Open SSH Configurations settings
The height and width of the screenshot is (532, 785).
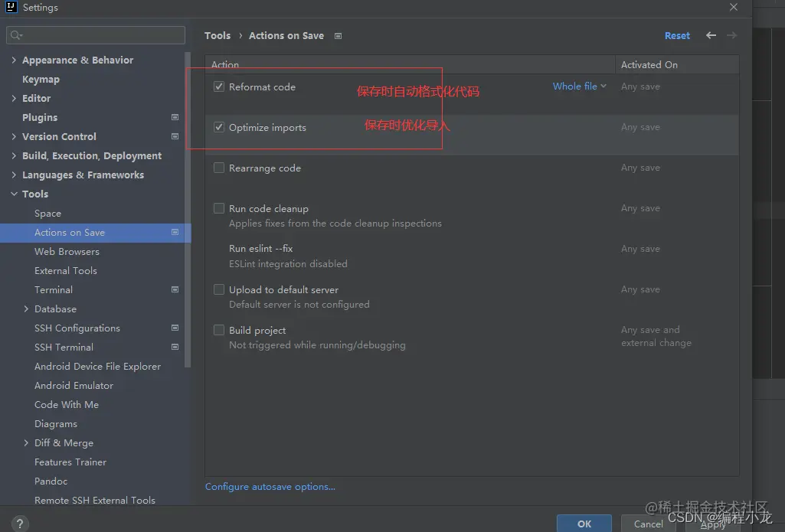pos(77,328)
